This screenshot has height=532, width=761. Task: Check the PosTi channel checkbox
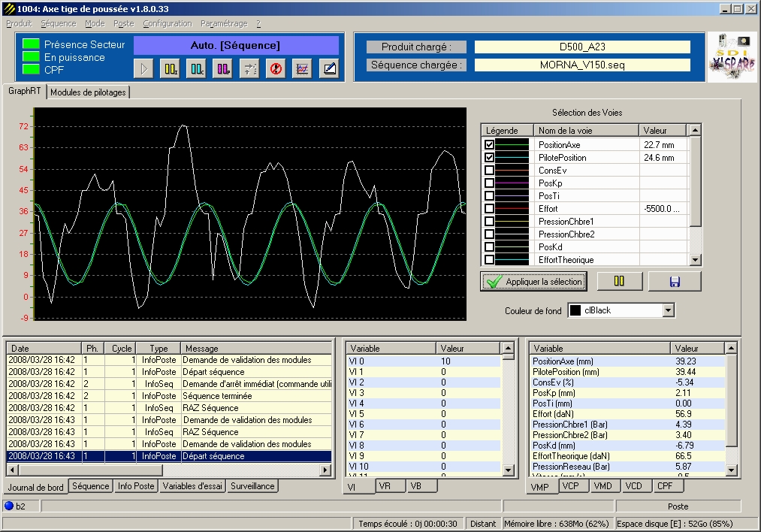point(489,195)
